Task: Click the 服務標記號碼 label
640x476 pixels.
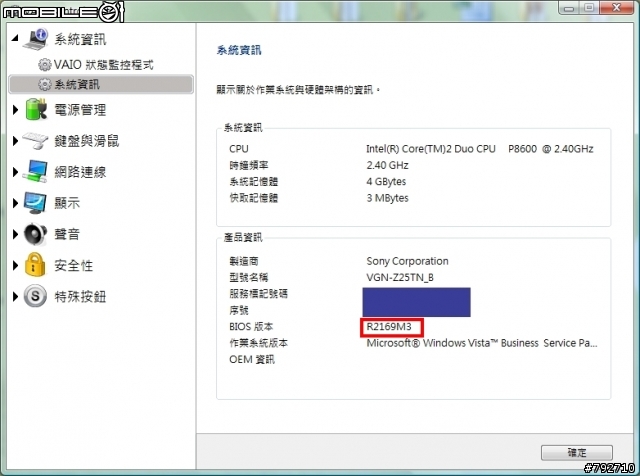Action: (x=258, y=294)
